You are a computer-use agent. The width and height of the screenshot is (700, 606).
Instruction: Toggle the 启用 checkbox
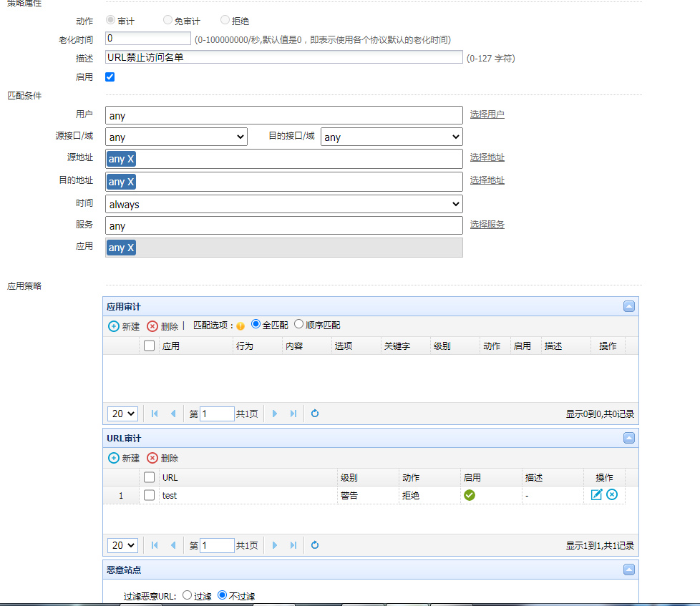[x=110, y=77]
